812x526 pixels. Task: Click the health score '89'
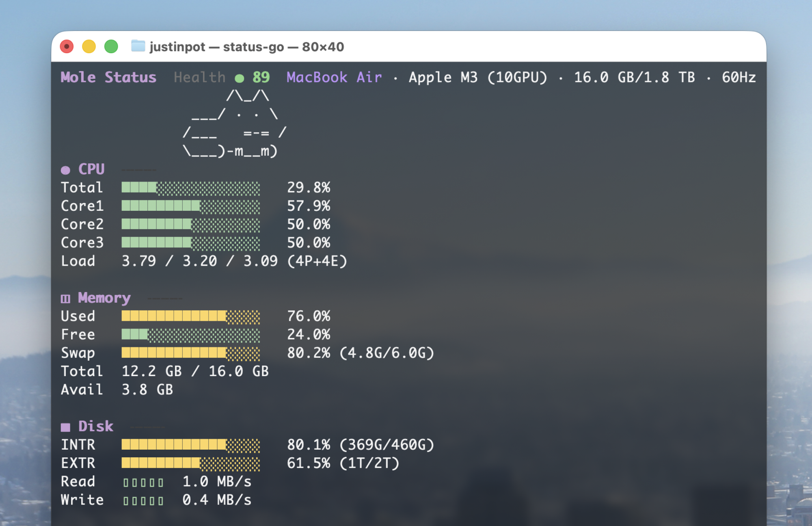click(261, 77)
